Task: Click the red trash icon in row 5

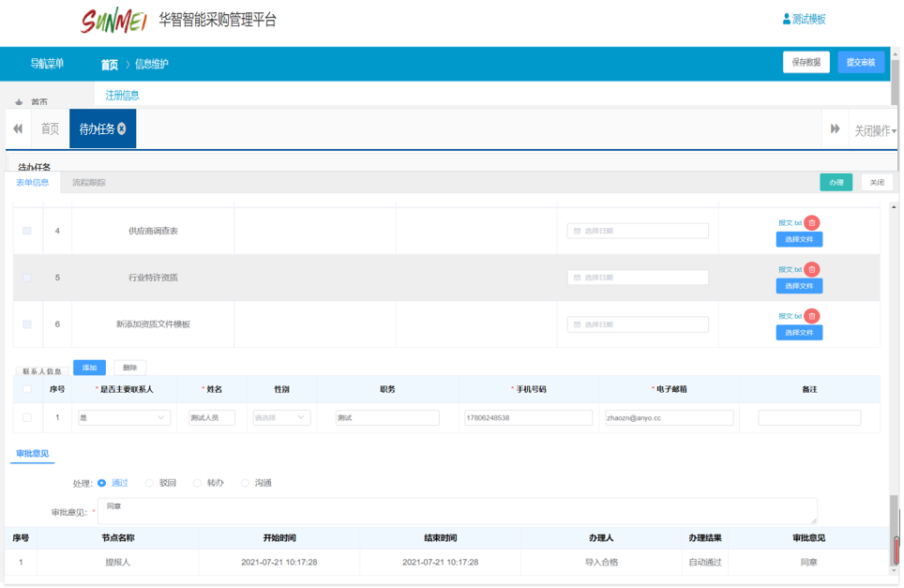Action: [x=812, y=270]
